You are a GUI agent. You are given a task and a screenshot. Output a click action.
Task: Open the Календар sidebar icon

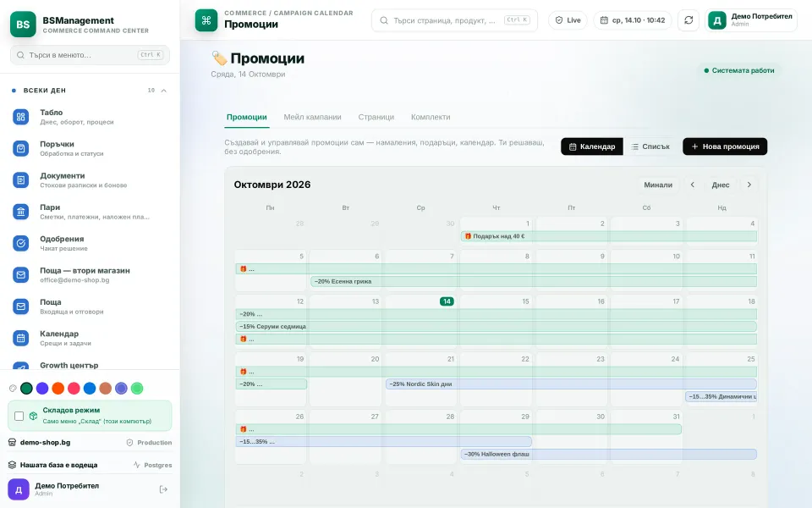tap(20, 338)
